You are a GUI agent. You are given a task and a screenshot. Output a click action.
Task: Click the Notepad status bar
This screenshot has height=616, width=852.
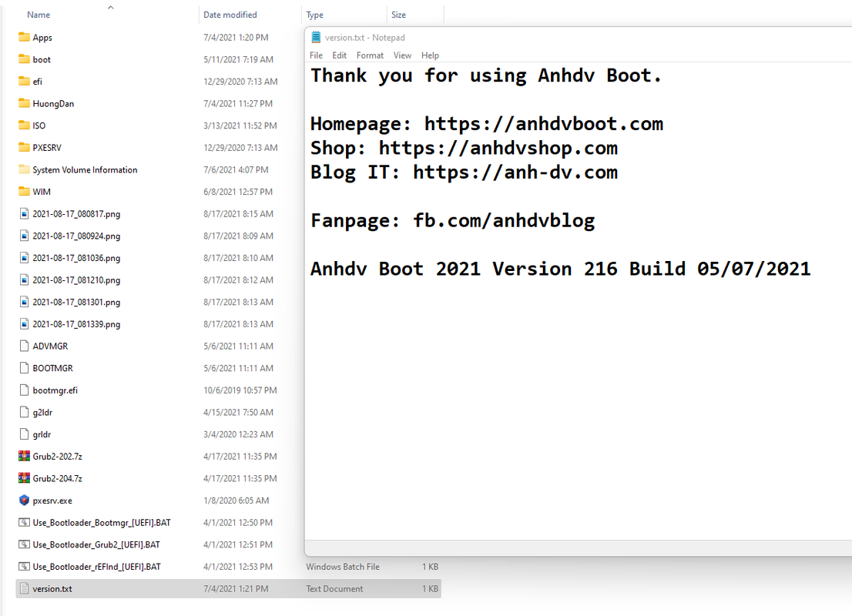[x=578, y=547]
